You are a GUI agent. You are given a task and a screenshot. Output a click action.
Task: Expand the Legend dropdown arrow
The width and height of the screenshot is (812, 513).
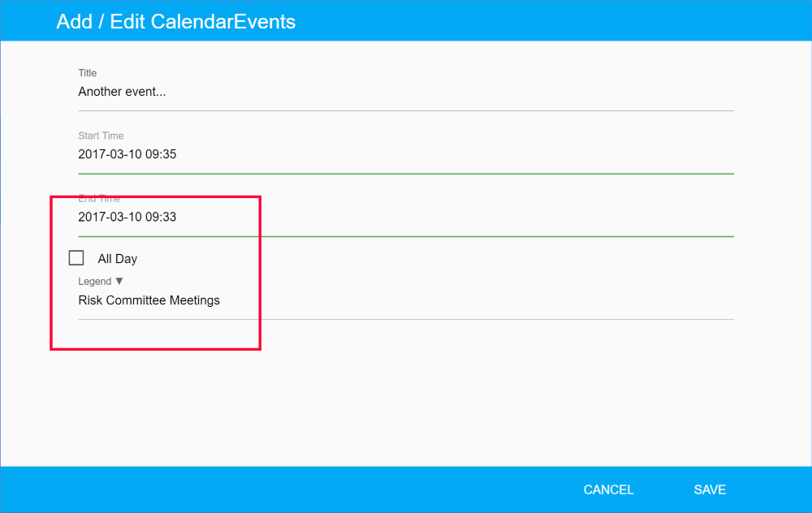119,281
